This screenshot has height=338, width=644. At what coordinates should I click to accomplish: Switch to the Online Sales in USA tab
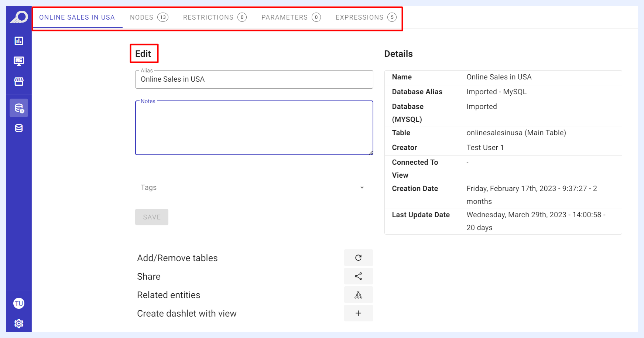pos(77,17)
